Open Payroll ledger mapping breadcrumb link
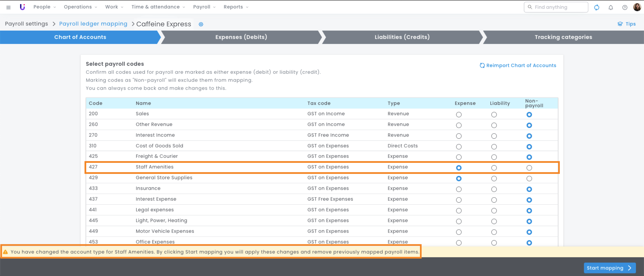 point(93,24)
